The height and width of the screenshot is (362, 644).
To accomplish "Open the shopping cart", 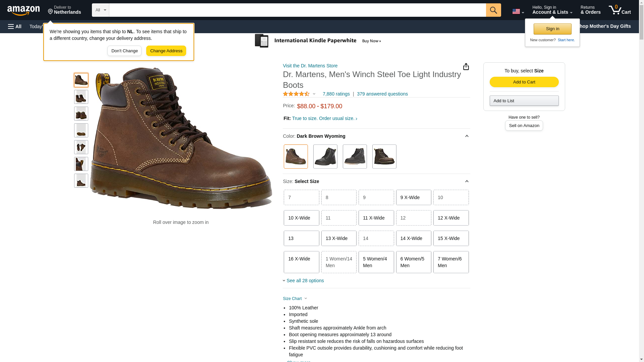I will coord(620,10).
